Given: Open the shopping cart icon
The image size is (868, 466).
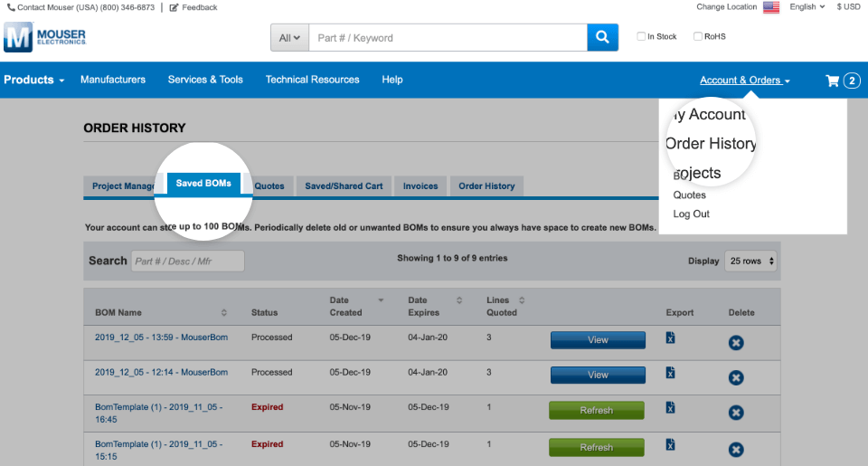Looking at the screenshot, I should click(833, 81).
